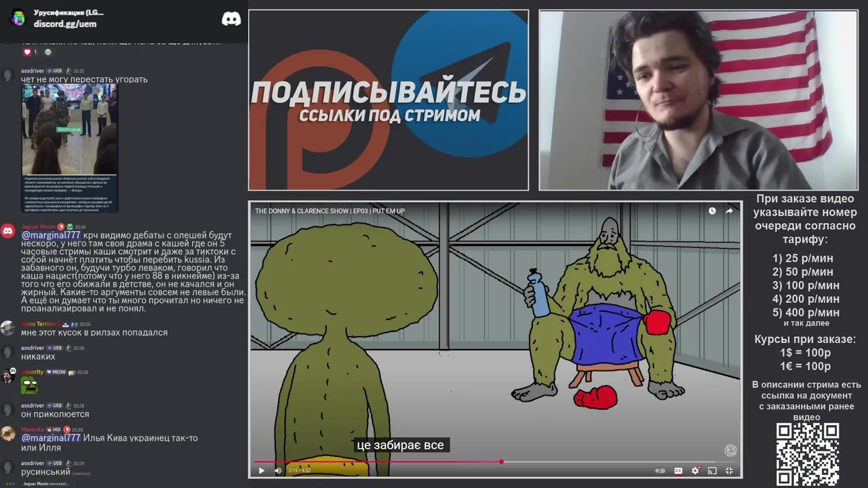The width and height of the screenshot is (868, 488).
Task: Click the channel watermark logo in video
Action: 730,451
